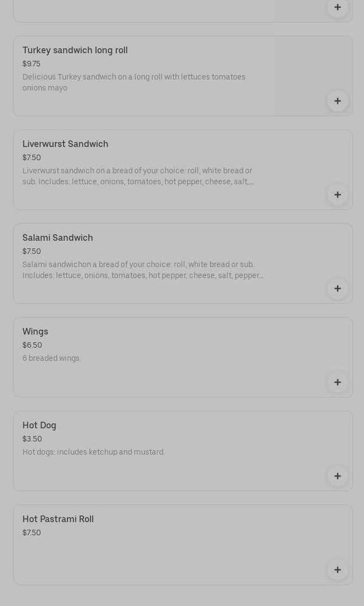Image resolution: width=364 pixels, height=606 pixels.
Task: Open the Salami Sandwich item name
Action: point(58,238)
